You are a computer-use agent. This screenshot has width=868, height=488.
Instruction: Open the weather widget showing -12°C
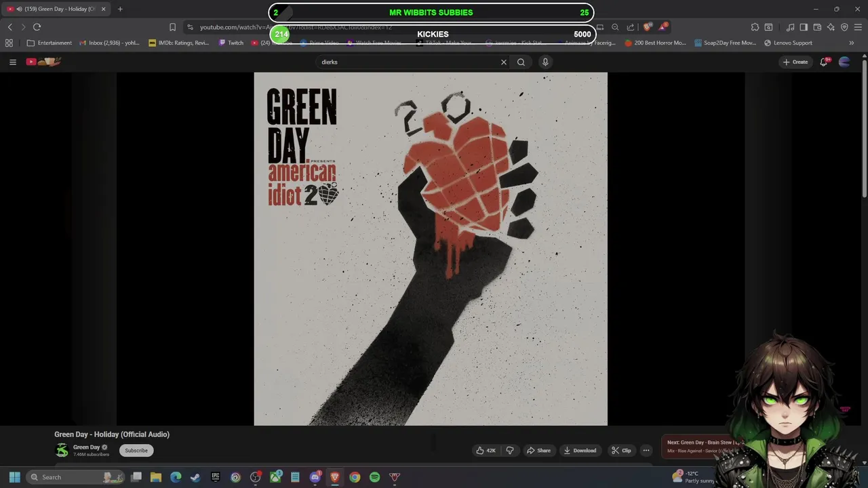(x=694, y=477)
